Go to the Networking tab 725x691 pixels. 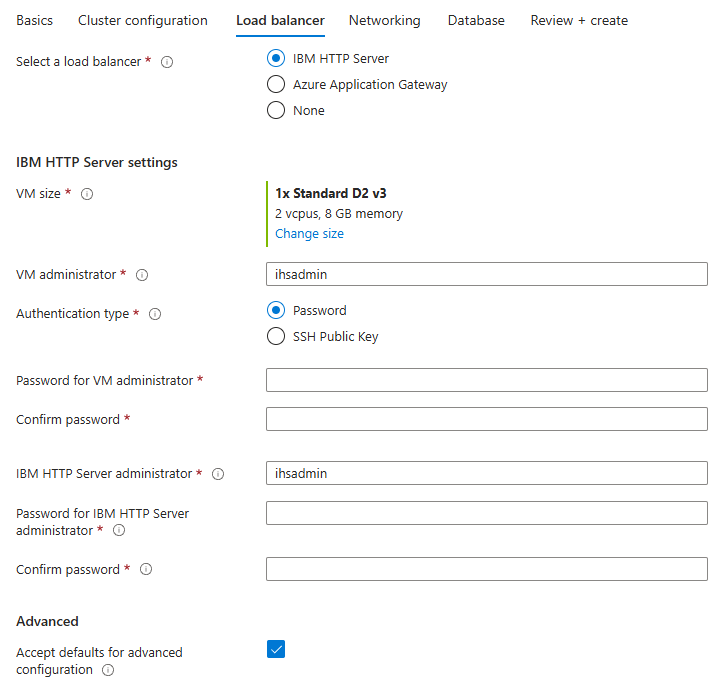coord(384,20)
